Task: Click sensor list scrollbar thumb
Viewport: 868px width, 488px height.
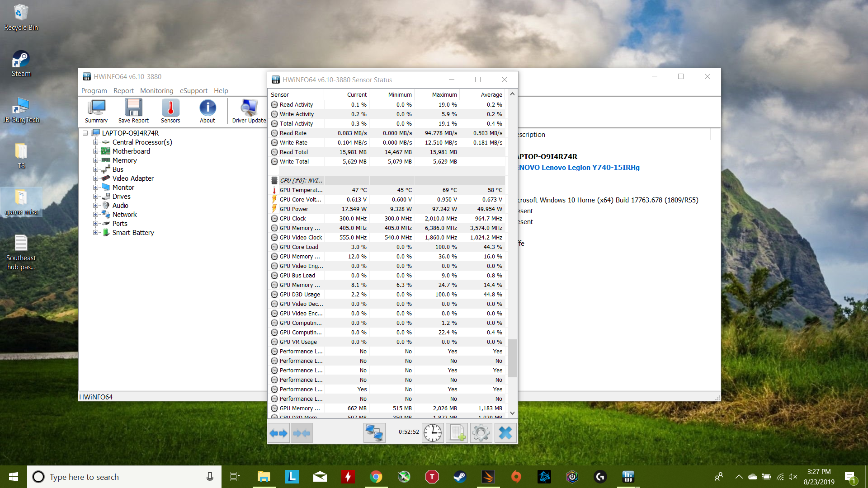Action: (x=512, y=358)
